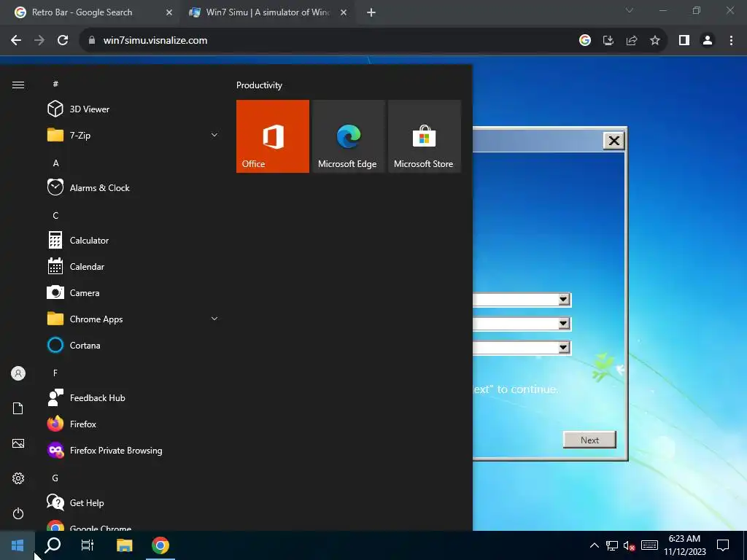Click the Google icon in address bar

coord(585,41)
